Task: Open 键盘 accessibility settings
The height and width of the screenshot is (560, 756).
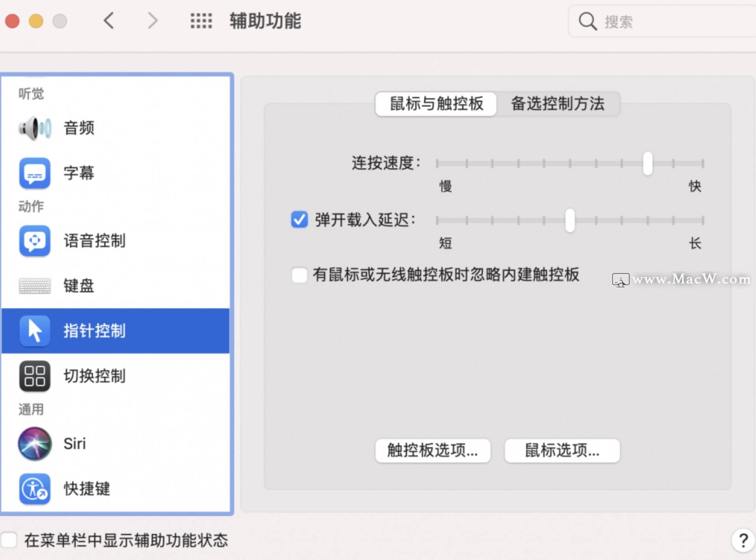Action: click(x=79, y=286)
